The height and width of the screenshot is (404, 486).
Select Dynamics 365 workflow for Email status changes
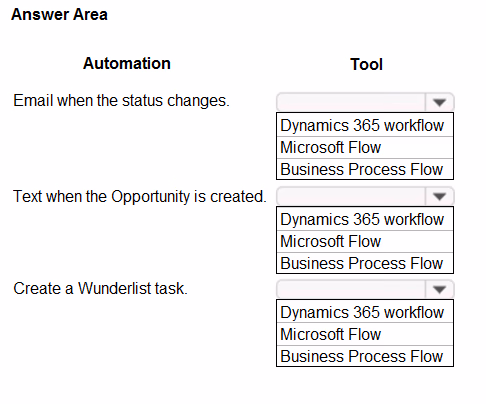pyautogui.click(x=365, y=125)
